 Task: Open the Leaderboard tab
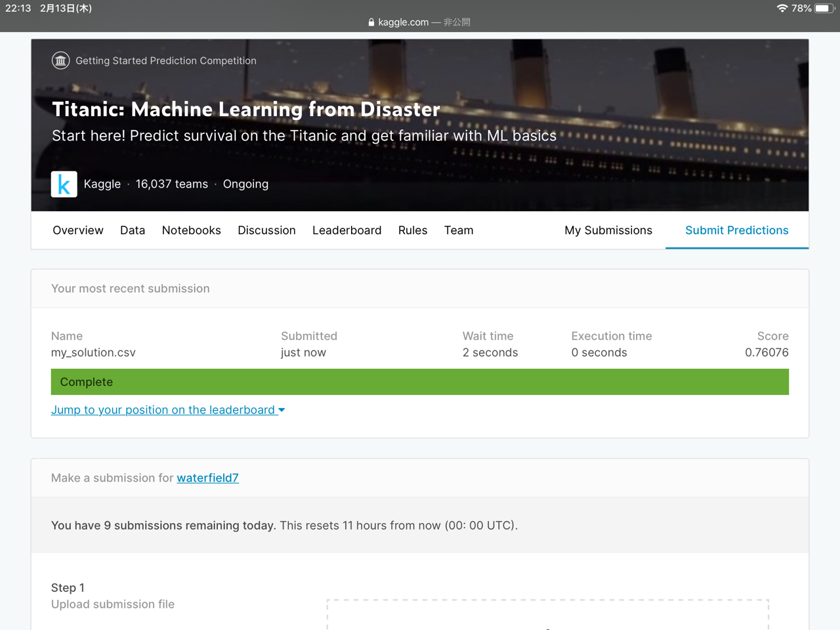pyautogui.click(x=347, y=230)
